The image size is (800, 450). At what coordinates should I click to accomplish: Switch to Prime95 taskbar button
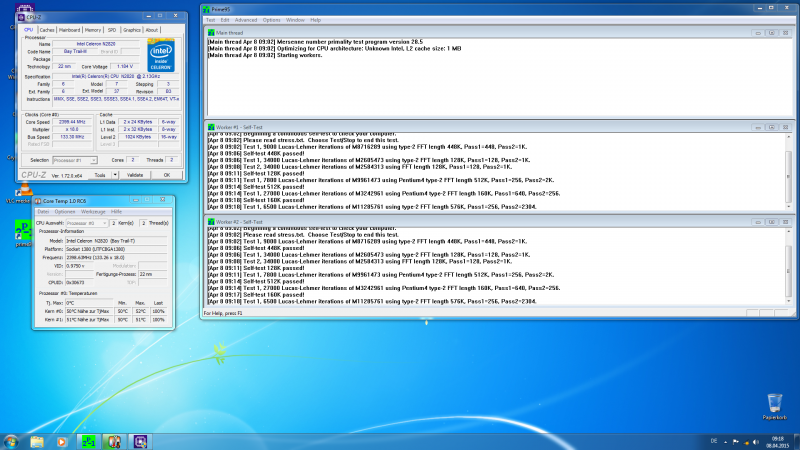coord(89,442)
